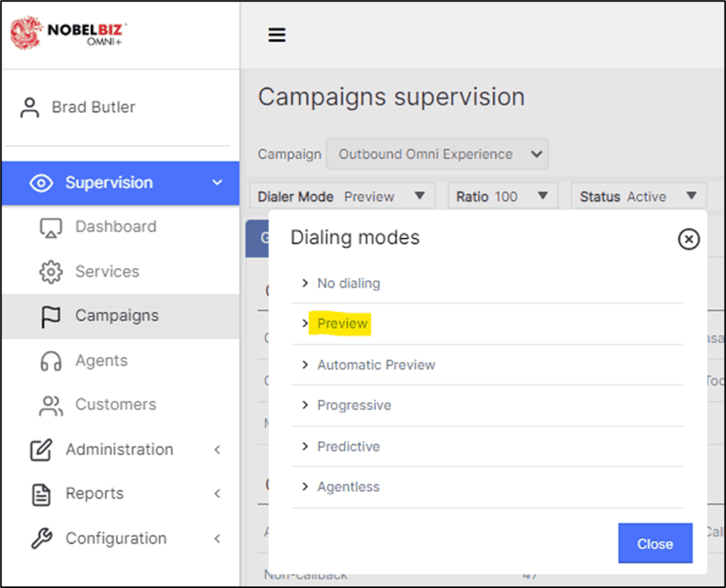
Task: Expand the Predictive dialing mode
Action: pyautogui.click(x=349, y=446)
